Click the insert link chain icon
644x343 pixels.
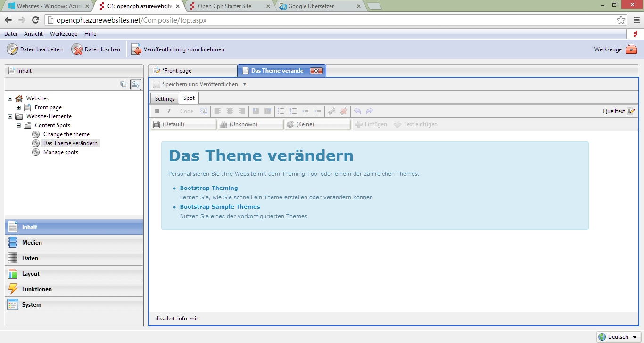click(331, 111)
